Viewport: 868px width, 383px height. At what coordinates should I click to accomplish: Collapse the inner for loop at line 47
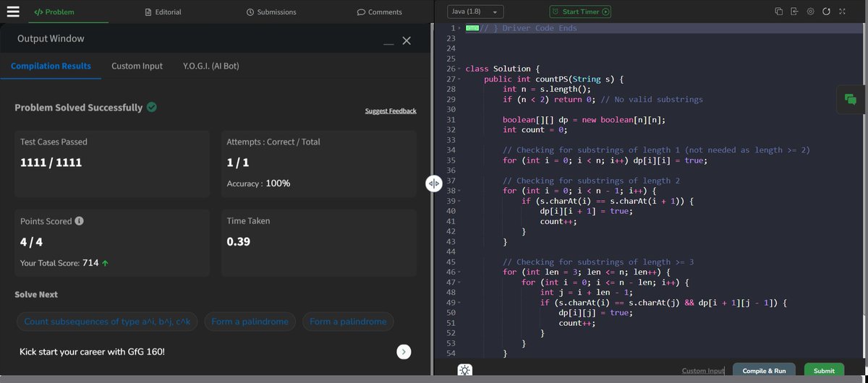[x=460, y=283]
